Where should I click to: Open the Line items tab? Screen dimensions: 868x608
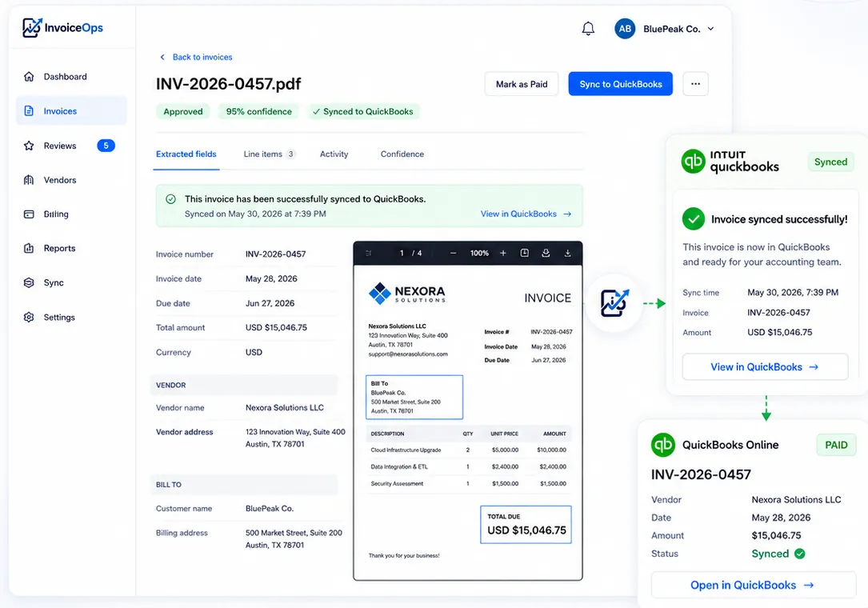click(269, 154)
